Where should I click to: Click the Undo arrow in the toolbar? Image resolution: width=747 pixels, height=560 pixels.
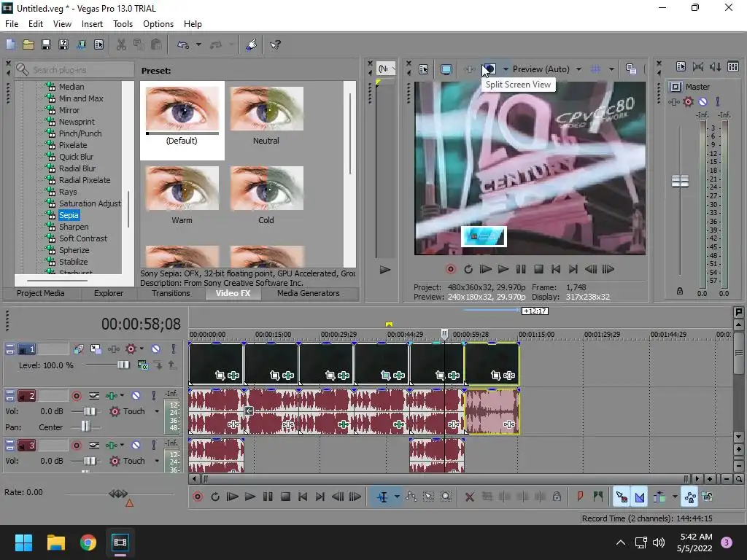click(183, 44)
